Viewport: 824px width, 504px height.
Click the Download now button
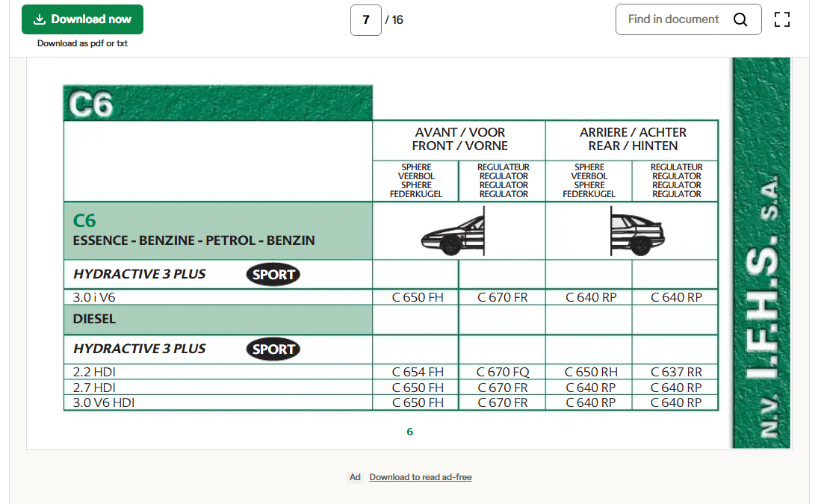point(82,19)
